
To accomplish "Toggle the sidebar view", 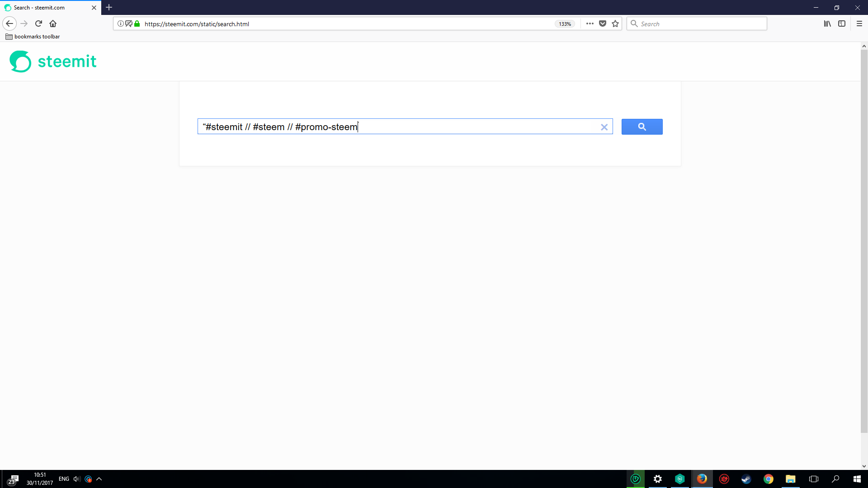I will [x=842, y=23].
